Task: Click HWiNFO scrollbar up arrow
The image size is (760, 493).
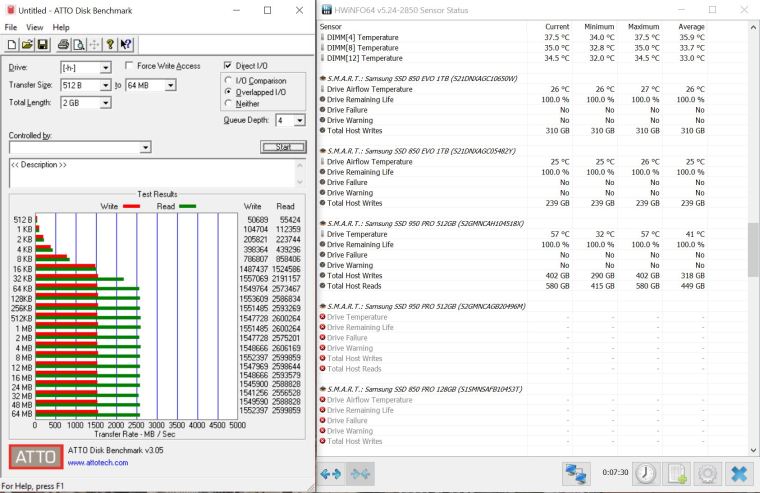Action: pyautogui.click(x=754, y=28)
